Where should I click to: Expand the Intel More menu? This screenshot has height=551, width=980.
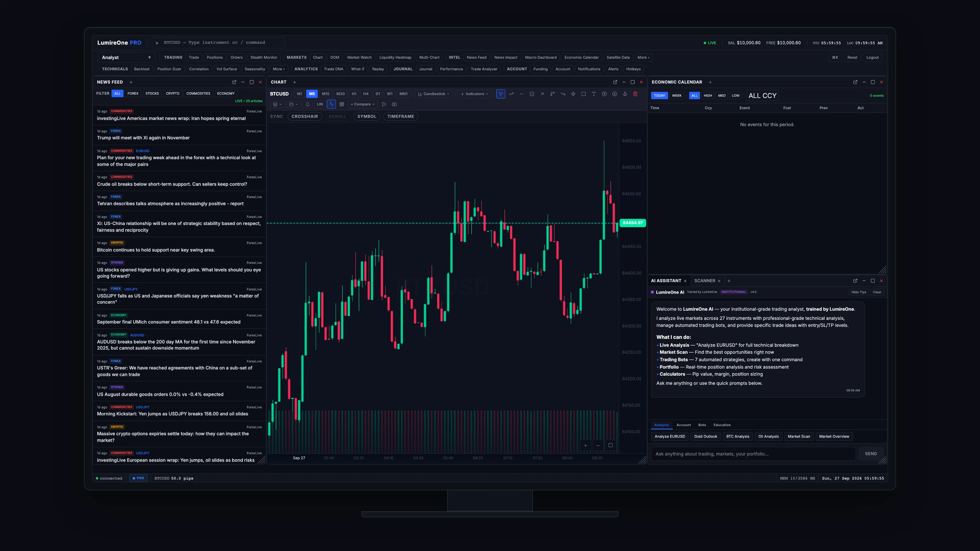click(x=643, y=58)
